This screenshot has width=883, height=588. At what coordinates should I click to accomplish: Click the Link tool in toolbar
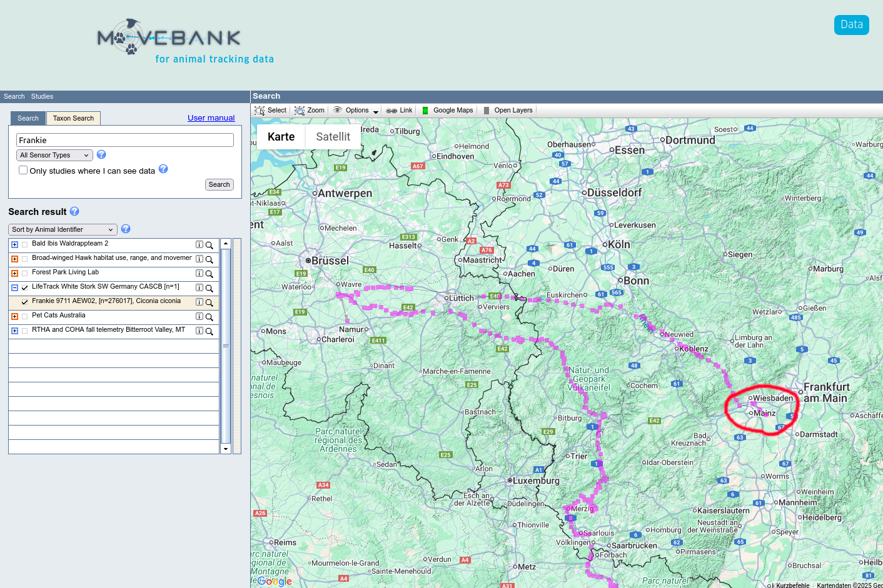[x=399, y=111]
